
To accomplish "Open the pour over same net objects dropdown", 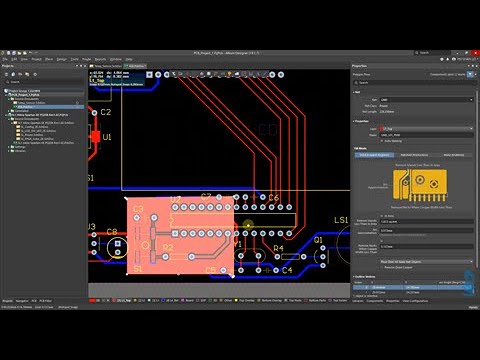I will pos(427,262).
